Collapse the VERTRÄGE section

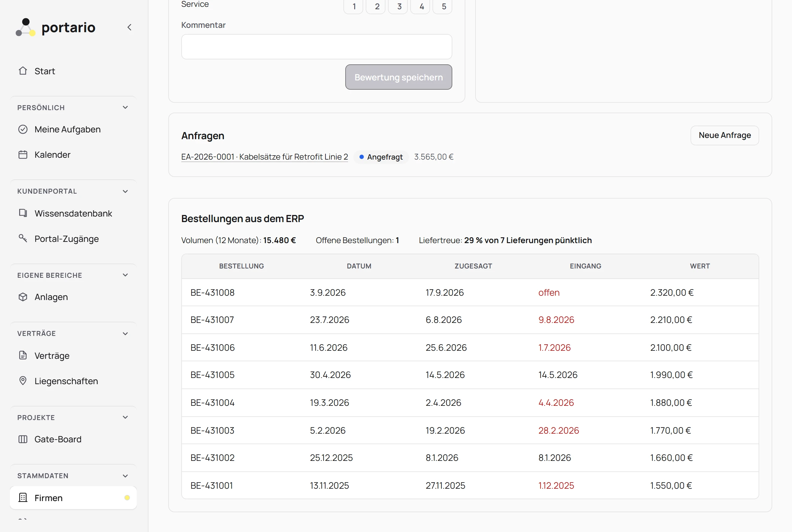(125, 333)
